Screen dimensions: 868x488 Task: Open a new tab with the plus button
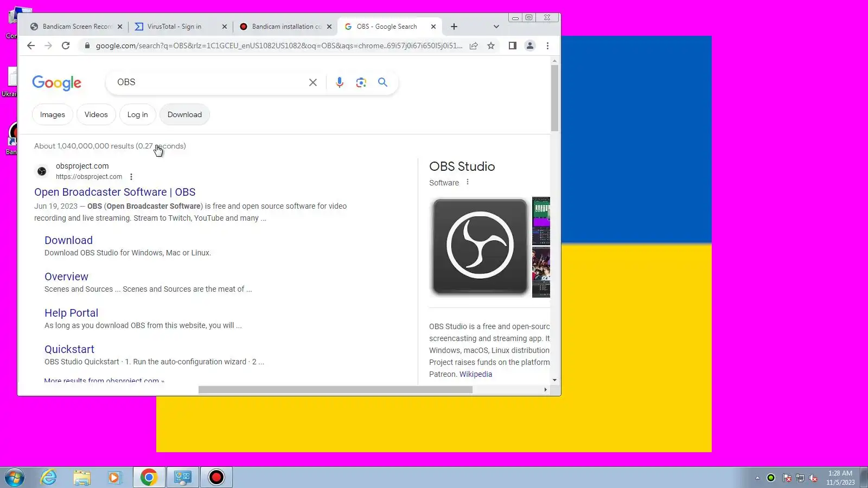[454, 27]
